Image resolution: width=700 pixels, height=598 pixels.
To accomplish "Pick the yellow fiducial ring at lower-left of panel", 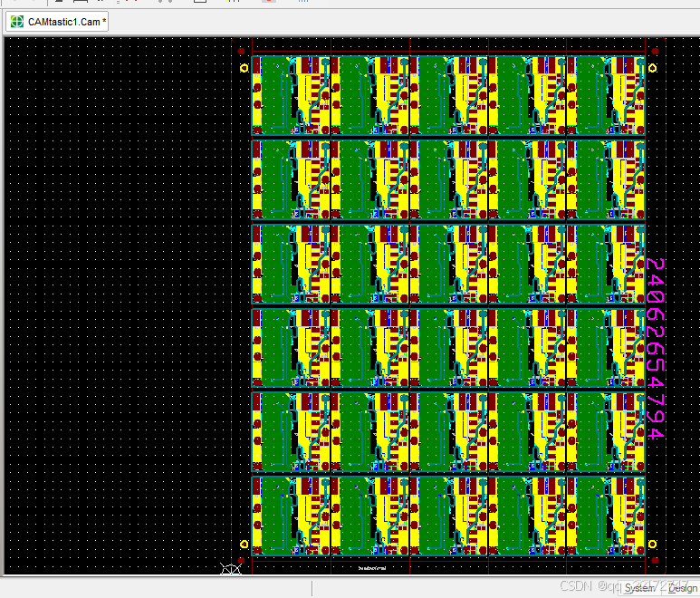I will click(x=245, y=544).
